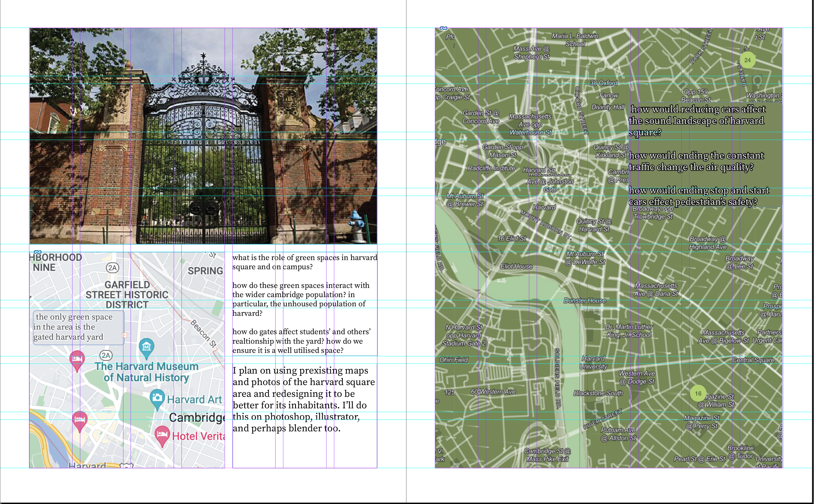Click the overset text plus indicator
Screen dimensions: 814x504
point(125,335)
